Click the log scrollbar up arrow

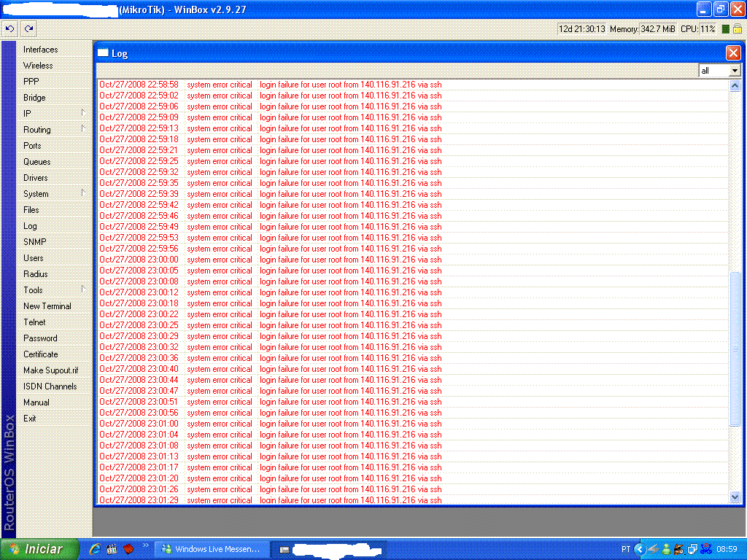click(735, 86)
